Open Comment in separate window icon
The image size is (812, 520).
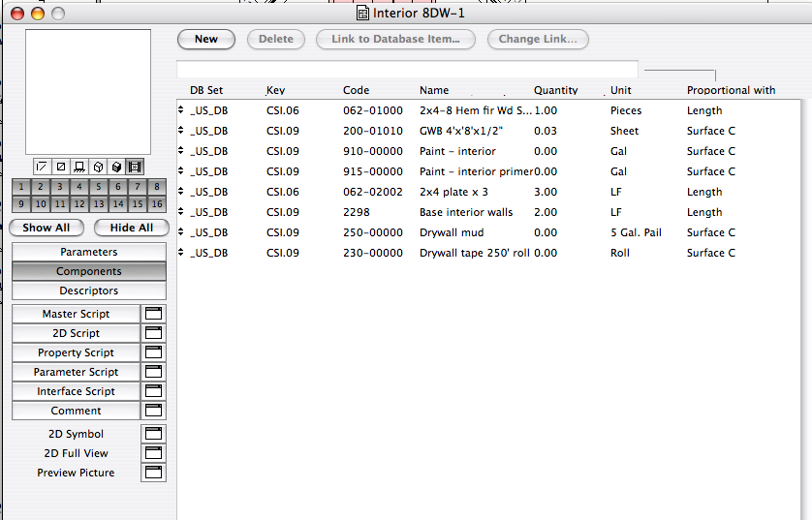(153, 411)
